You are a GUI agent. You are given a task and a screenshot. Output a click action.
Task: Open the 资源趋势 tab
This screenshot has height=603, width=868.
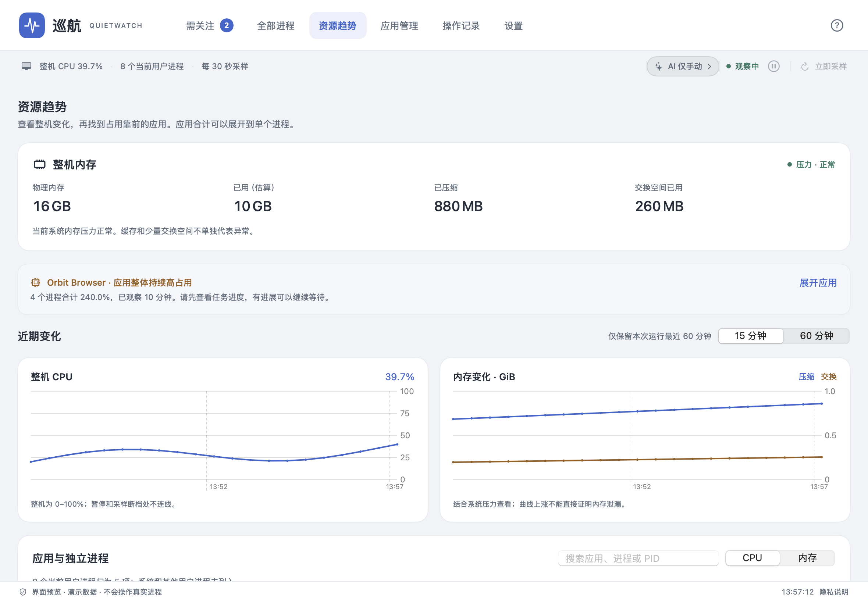click(x=337, y=25)
